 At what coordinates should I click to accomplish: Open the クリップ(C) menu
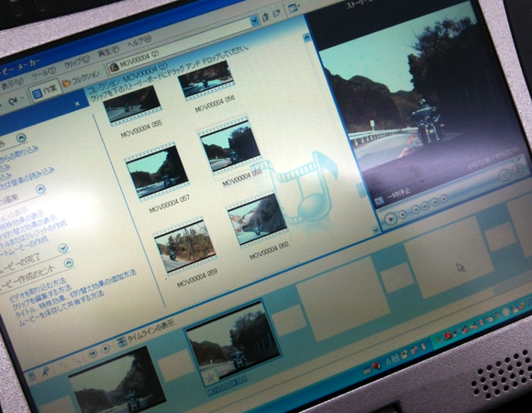77,61
